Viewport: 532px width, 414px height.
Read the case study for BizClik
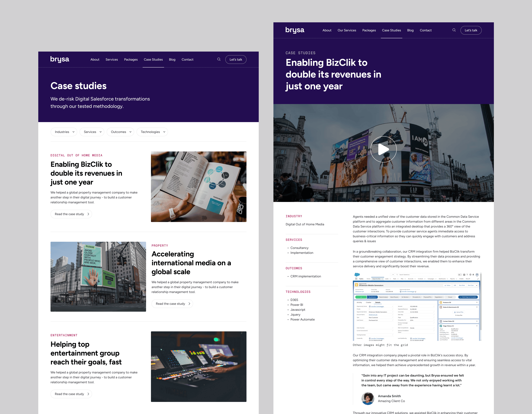[x=71, y=214]
